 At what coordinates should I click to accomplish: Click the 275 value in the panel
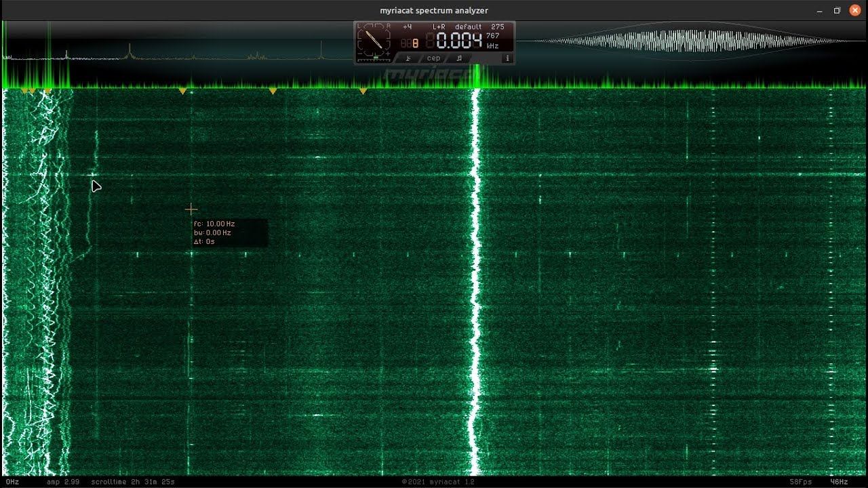tap(498, 27)
